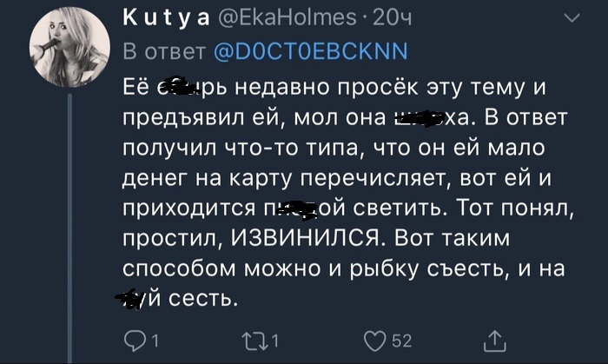Click the retweet count 1

pos(275,341)
